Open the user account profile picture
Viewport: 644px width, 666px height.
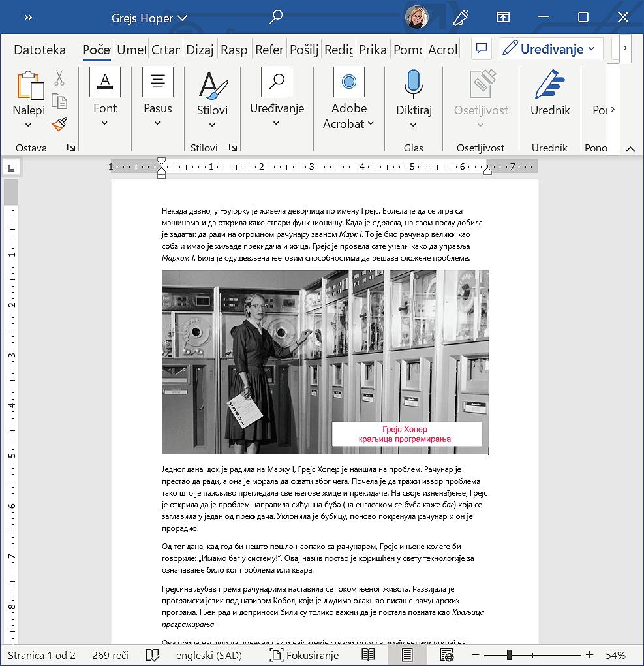click(x=417, y=17)
